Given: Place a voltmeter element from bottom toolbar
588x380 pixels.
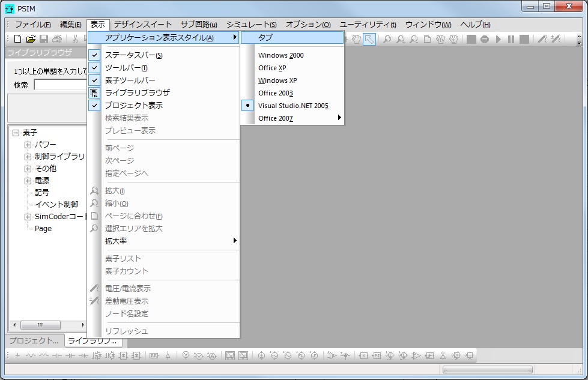Looking at the screenshot, I should [186, 355].
